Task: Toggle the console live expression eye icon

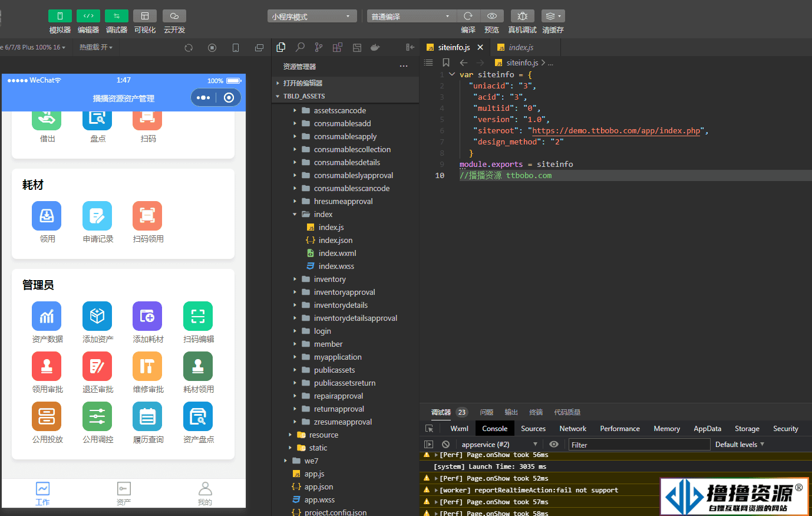Action: click(554, 445)
